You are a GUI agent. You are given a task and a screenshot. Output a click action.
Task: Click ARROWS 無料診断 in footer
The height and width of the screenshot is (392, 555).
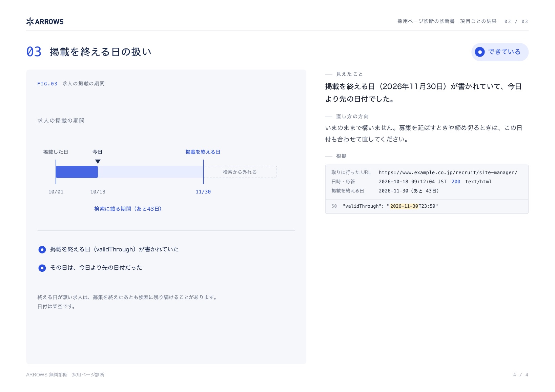[x=47, y=375]
